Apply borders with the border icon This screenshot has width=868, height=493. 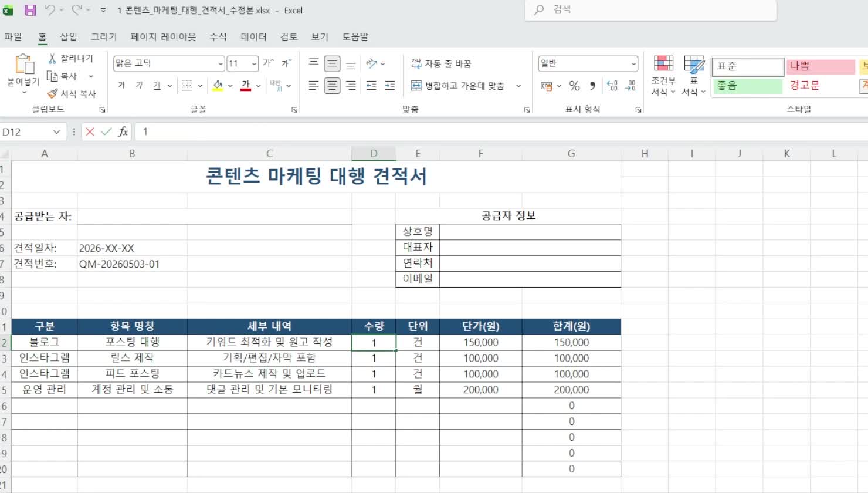[x=187, y=86]
